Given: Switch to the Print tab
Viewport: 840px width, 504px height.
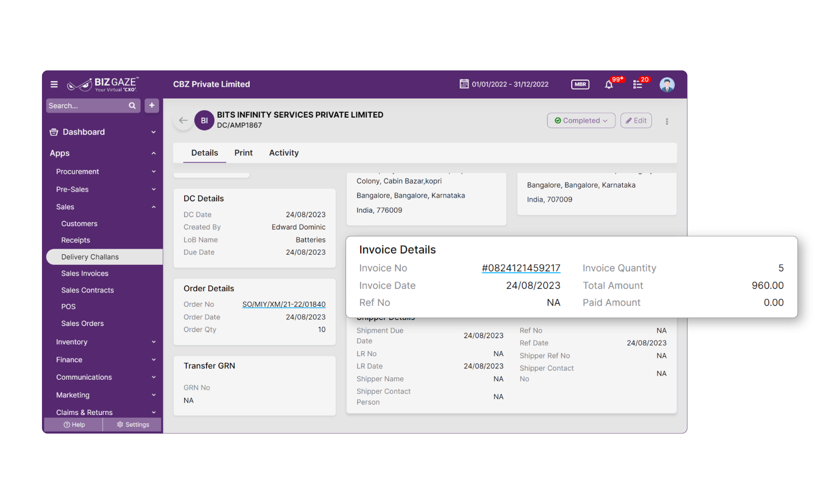Looking at the screenshot, I should pos(244,153).
